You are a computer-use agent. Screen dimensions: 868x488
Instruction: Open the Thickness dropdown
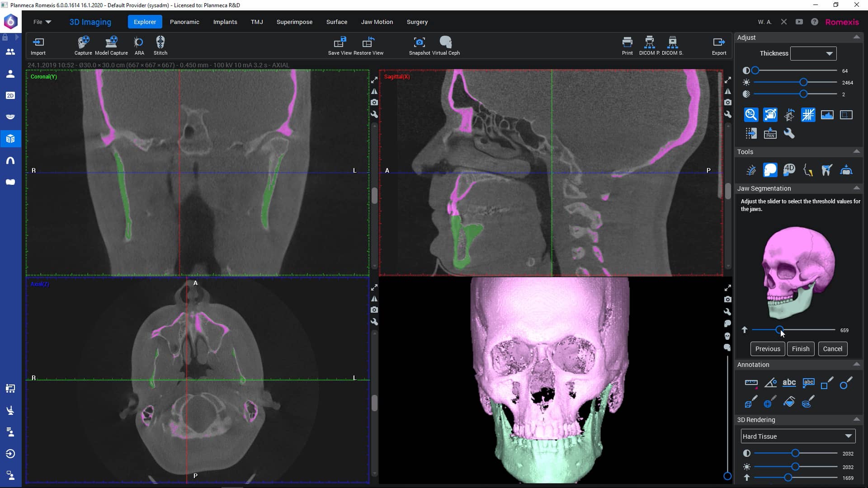tap(813, 53)
